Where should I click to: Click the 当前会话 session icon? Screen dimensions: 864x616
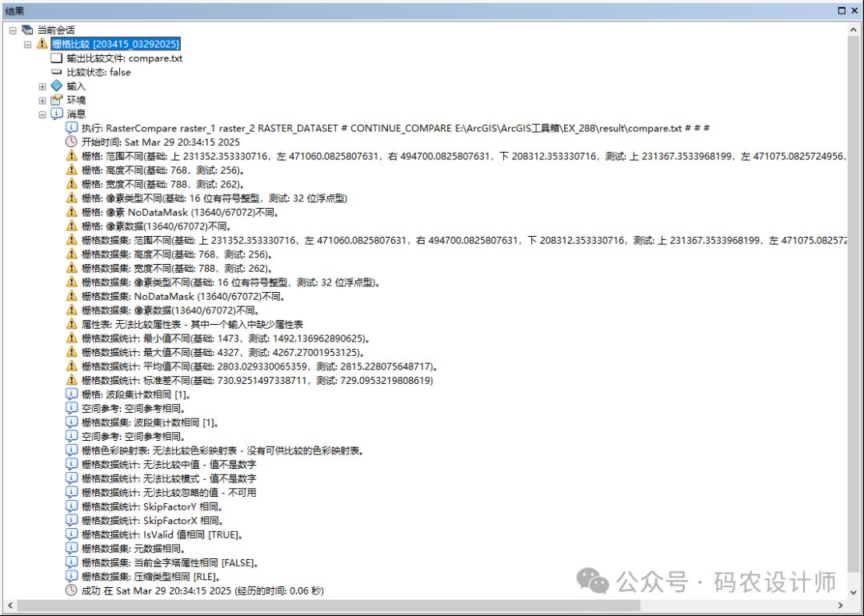27,30
